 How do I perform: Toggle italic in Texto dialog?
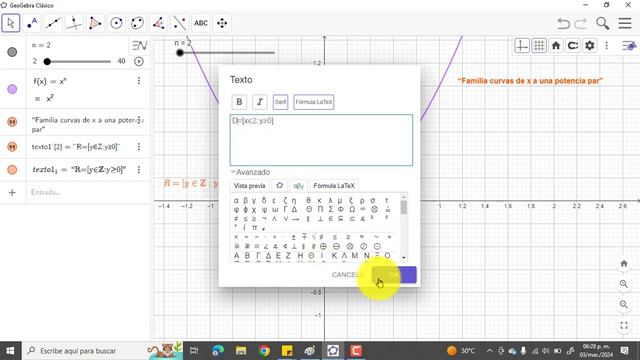point(260,102)
